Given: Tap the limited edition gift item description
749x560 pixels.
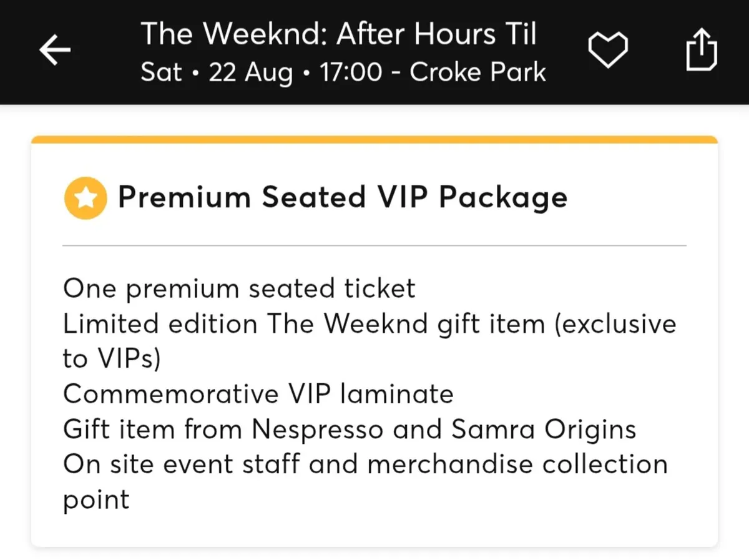Looking at the screenshot, I should pyautogui.click(x=369, y=323).
